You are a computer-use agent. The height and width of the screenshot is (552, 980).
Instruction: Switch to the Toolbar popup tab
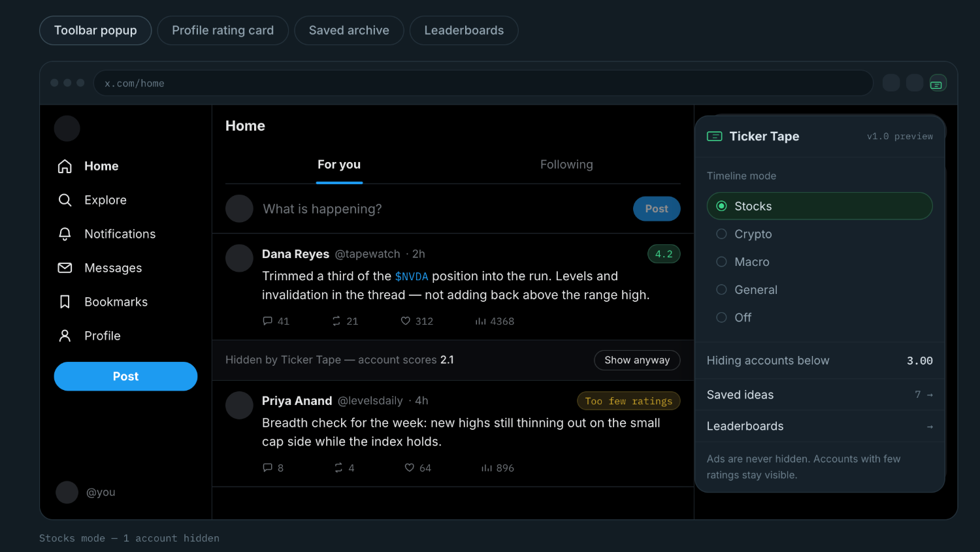point(95,31)
